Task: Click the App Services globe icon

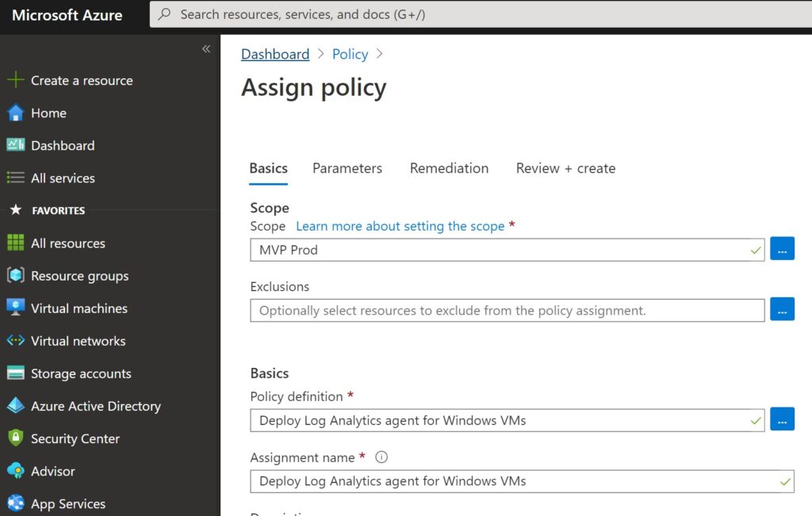Action: 16,503
